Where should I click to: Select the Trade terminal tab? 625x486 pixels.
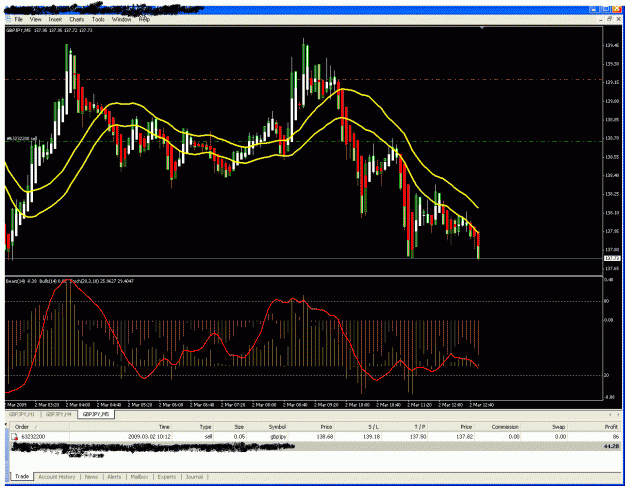pos(22,476)
